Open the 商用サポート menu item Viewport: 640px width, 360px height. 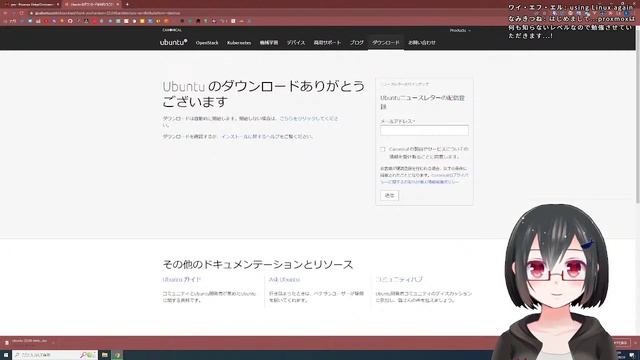point(327,42)
